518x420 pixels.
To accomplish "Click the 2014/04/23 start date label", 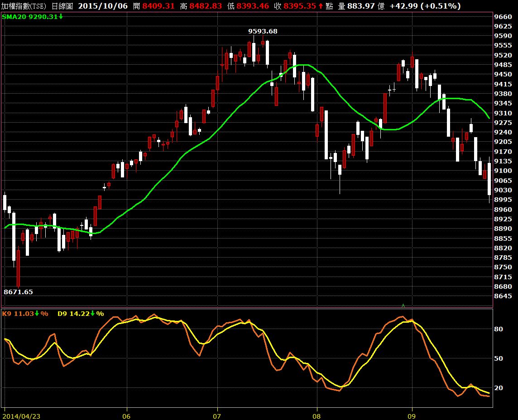I will [21, 416].
